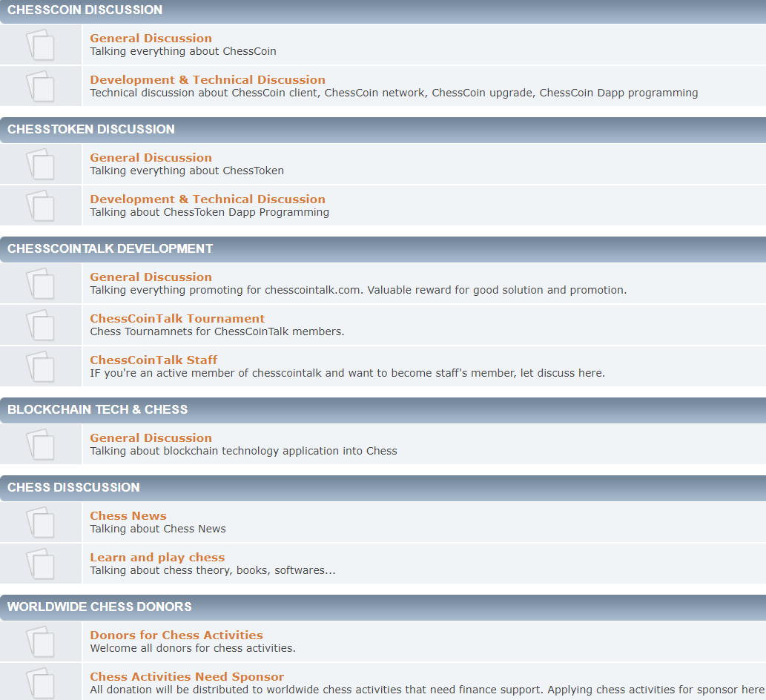
Task: Click forum icon beside ChessCoinTalk Staff
Action: coord(40,366)
